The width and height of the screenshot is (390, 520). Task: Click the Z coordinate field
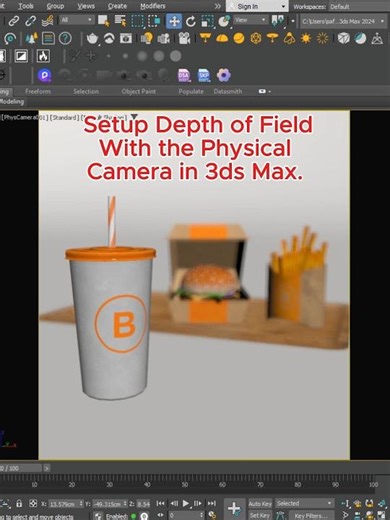click(143, 504)
